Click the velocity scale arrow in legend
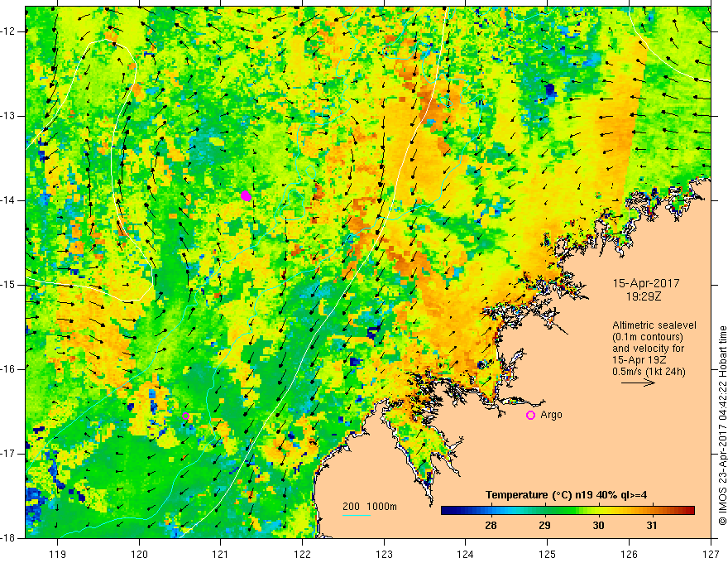Screen dimensions: 728x563 (638, 383)
